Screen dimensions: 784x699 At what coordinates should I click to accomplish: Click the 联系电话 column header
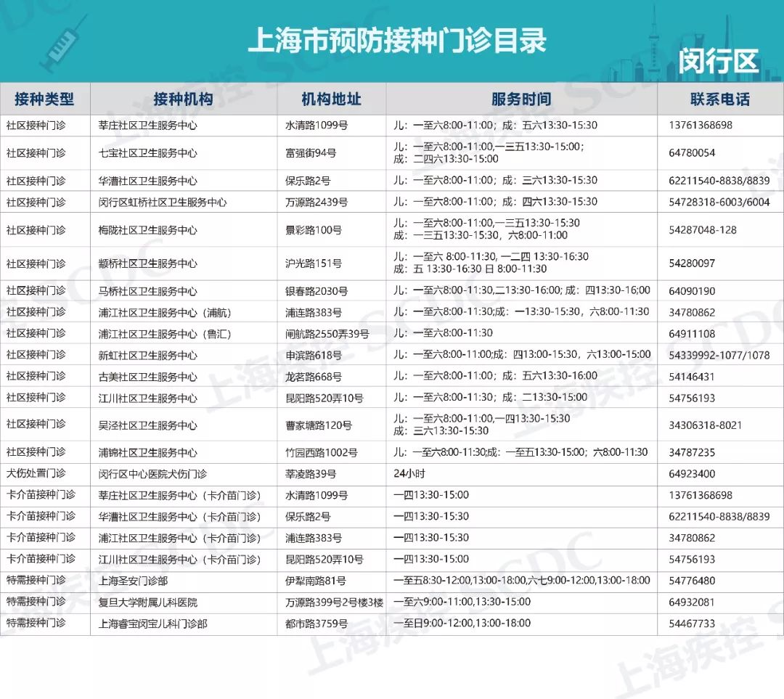[x=719, y=99]
